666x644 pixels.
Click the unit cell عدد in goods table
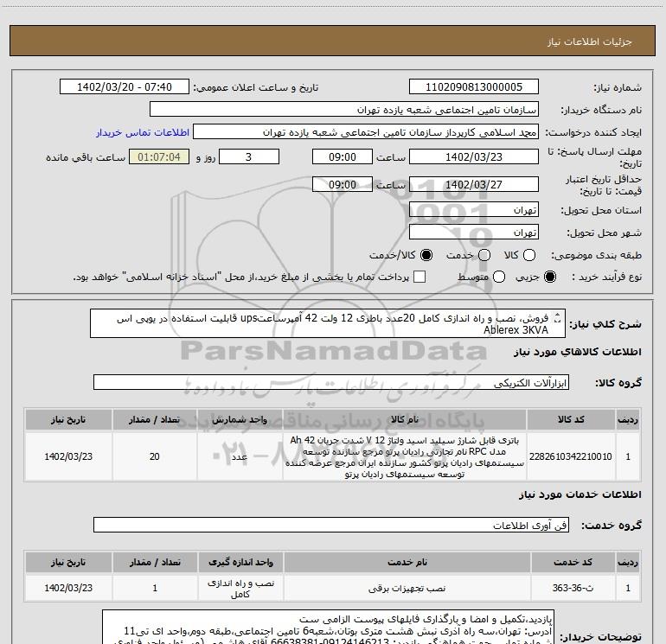(x=240, y=456)
